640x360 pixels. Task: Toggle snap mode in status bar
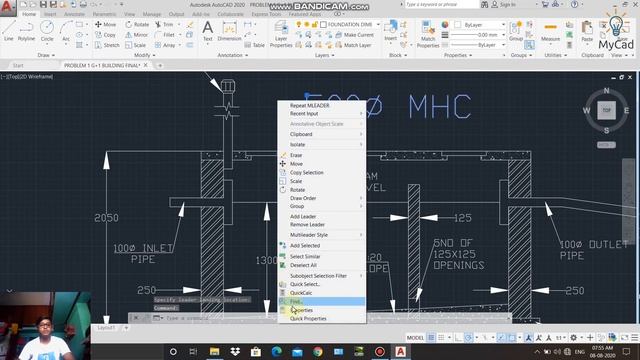pyautogui.click(x=441, y=338)
